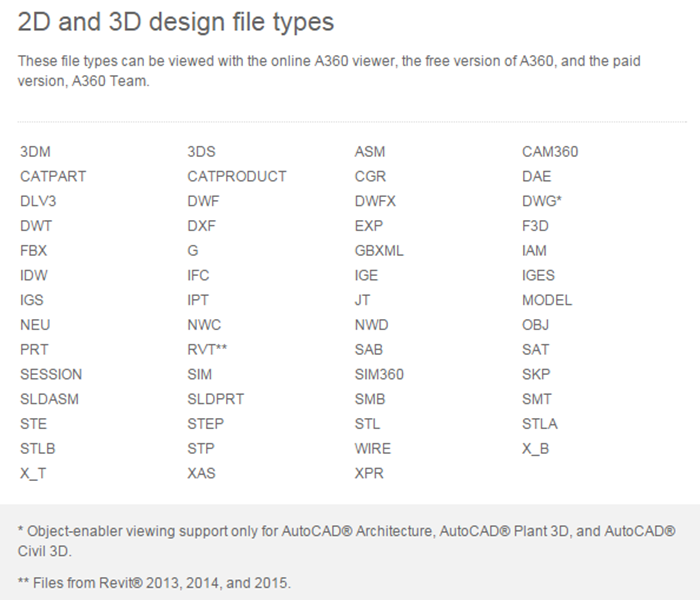Click the IDW file type

(33, 275)
